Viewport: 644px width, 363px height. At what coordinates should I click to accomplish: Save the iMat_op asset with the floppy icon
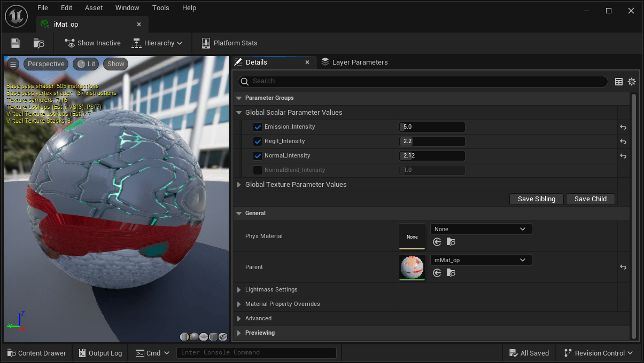point(15,43)
